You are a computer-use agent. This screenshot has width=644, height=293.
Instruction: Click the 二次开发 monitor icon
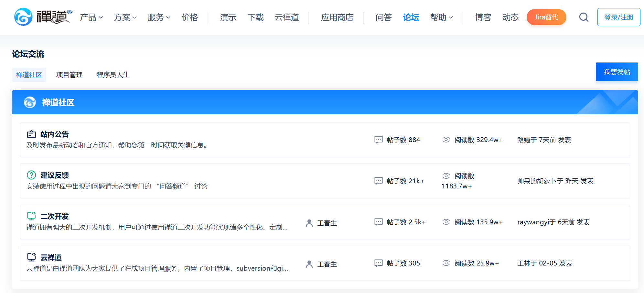(x=31, y=216)
